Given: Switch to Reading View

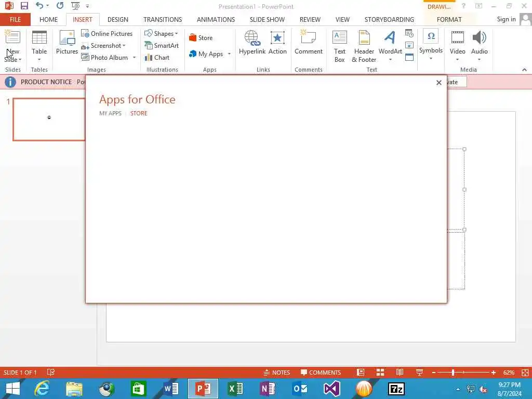Looking at the screenshot, I should click(x=400, y=372).
